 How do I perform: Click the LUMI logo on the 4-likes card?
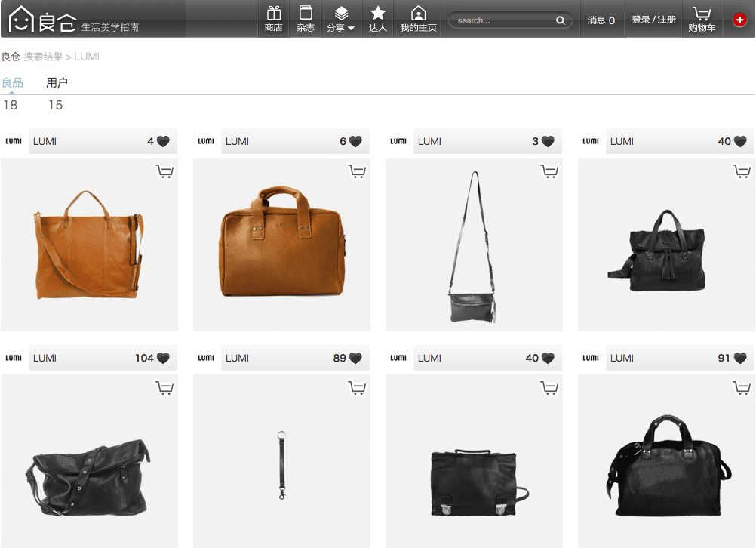pos(14,141)
